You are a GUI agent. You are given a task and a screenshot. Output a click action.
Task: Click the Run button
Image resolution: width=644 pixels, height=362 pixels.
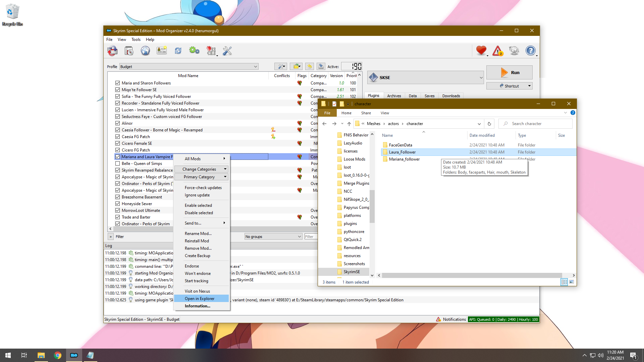(509, 72)
